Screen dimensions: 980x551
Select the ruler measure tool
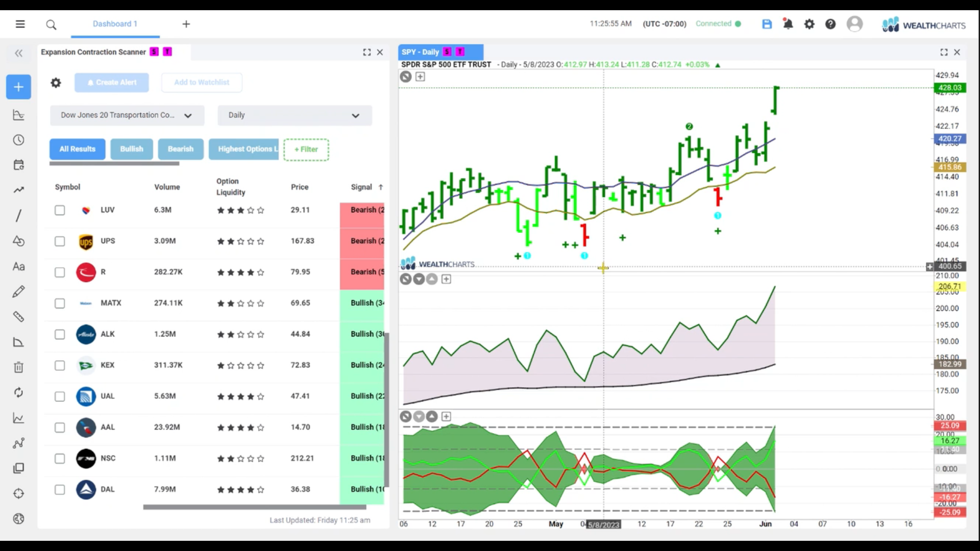(x=18, y=317)
